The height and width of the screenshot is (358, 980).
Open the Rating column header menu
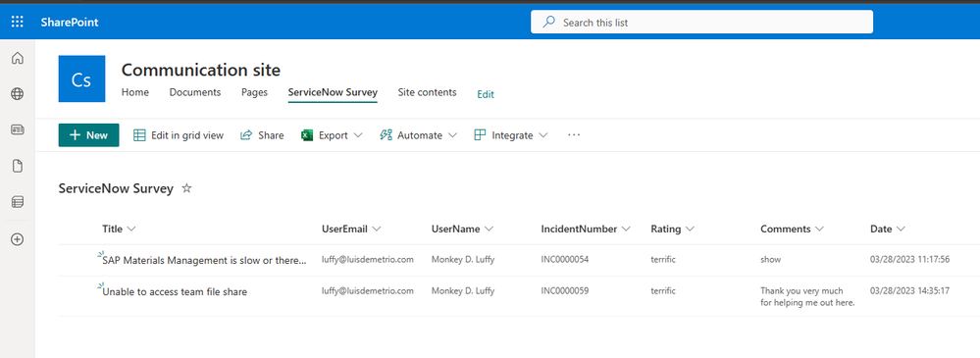tap(673, 229)
